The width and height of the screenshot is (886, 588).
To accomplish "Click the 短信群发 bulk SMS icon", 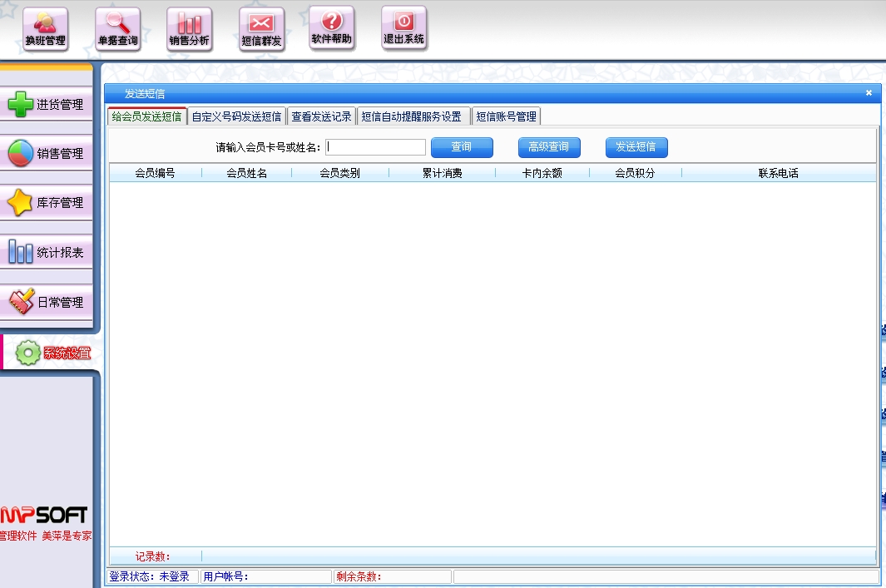I will pos(261,29).
